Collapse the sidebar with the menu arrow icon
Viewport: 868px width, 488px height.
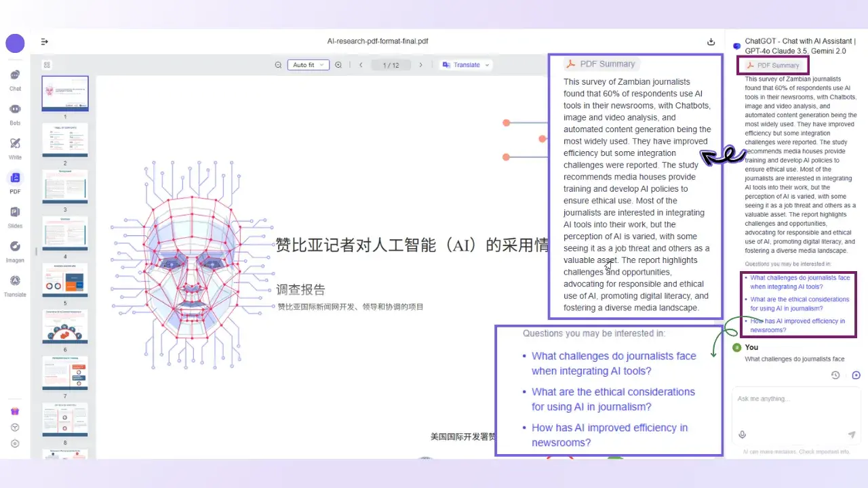(x=45, y=41)
